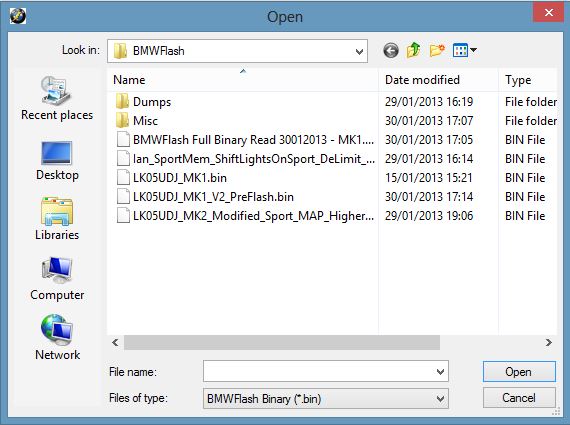Viewport: 570px width, 425px height.
Task: Go back to last folder visited
Action: 391,51
